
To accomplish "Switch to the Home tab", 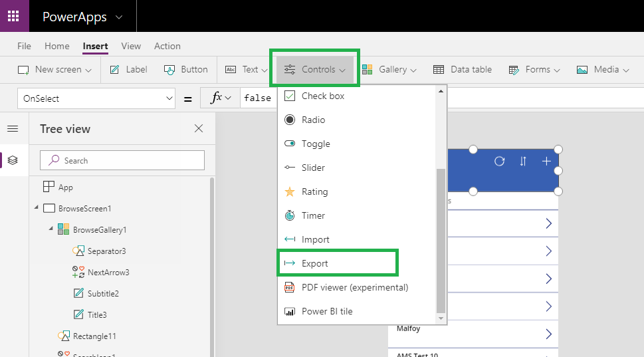I will pos(56,46).
